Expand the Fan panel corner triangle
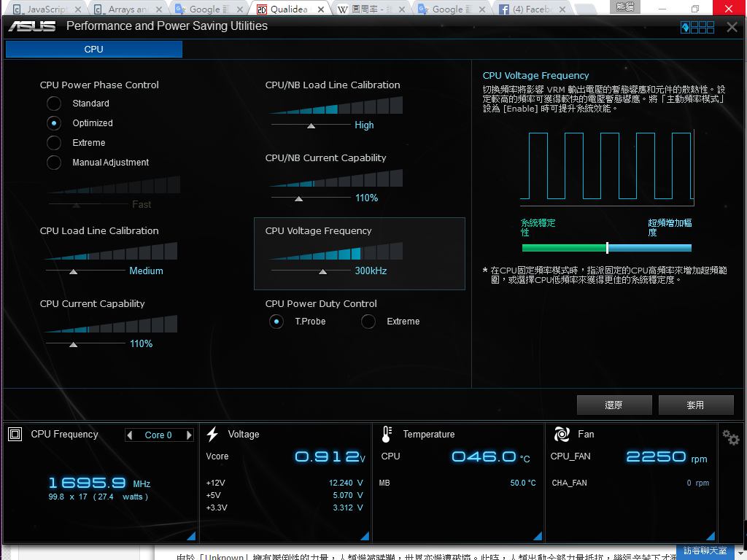The height and width of the screenshot is (560, 747). (x=710, y=536)
